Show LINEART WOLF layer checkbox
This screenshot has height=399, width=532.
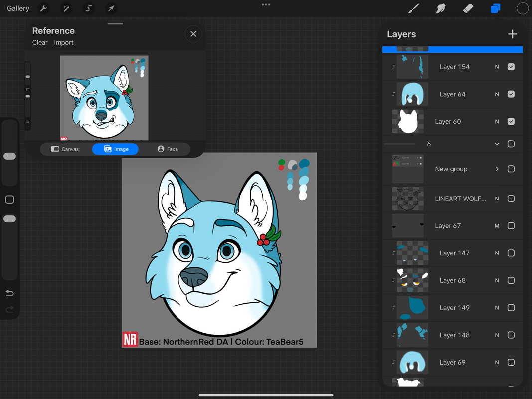tap(511, 199)
